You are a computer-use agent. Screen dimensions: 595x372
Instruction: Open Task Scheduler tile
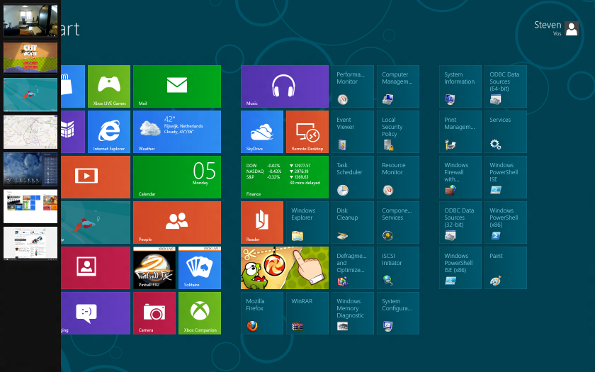pyautogui.click(x=353, y=177)
